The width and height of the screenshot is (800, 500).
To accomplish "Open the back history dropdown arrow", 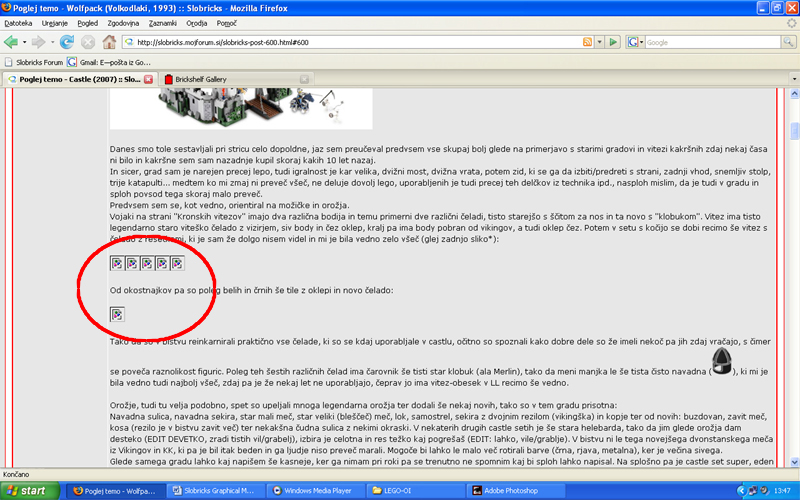I will pos(24,42).
